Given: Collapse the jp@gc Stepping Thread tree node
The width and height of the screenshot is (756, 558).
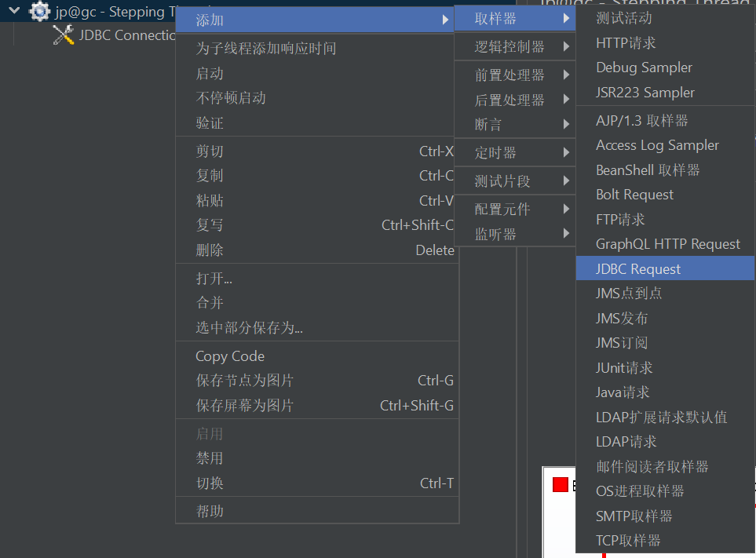Looking at the screenshot, I should click(14, 10).
